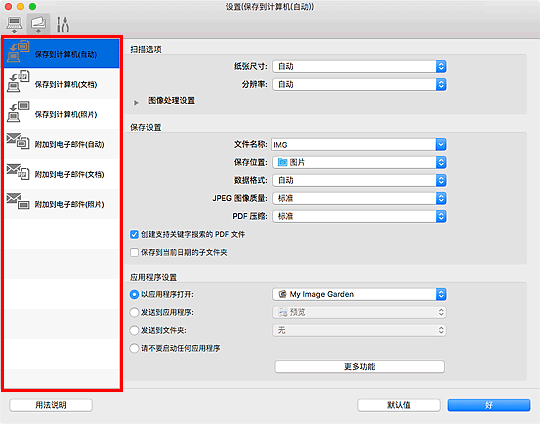The height and width of the screenshot is (424, 540).
Task: Open the 数据格式 dropdown
Action: [x=359, y=180]
